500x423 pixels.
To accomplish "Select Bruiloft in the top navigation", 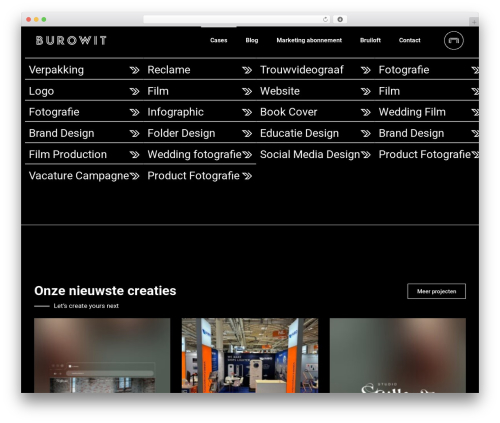I will tap(370, 40).
